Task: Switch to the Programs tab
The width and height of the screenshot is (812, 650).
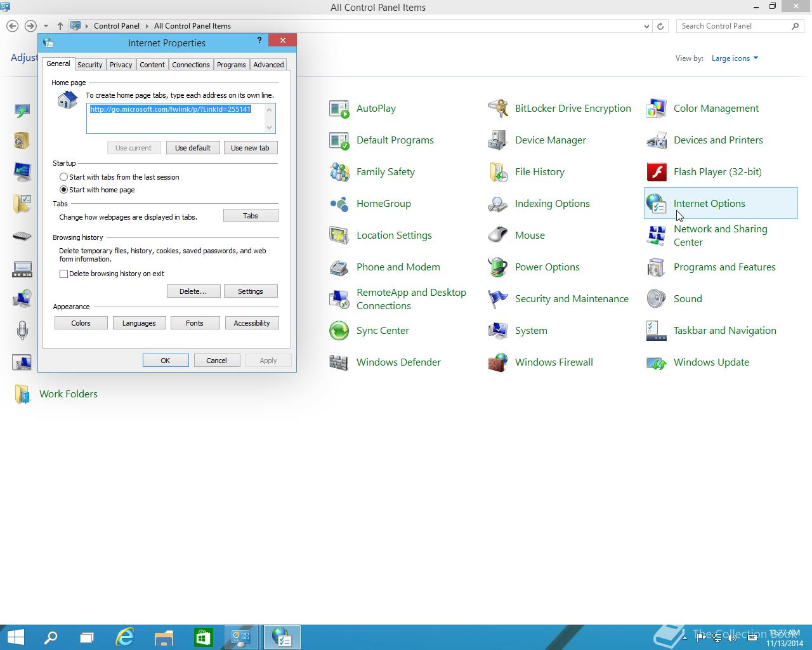Action: click(231, 65)
